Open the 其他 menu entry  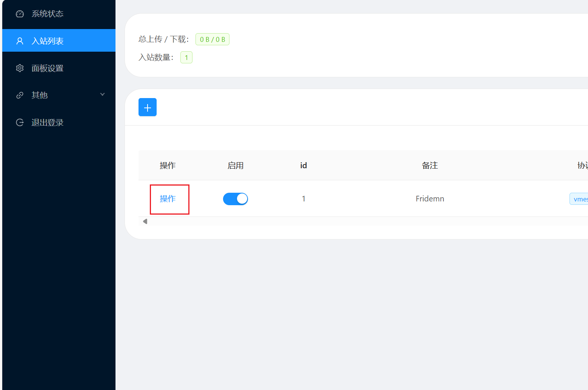pos(59,95)
